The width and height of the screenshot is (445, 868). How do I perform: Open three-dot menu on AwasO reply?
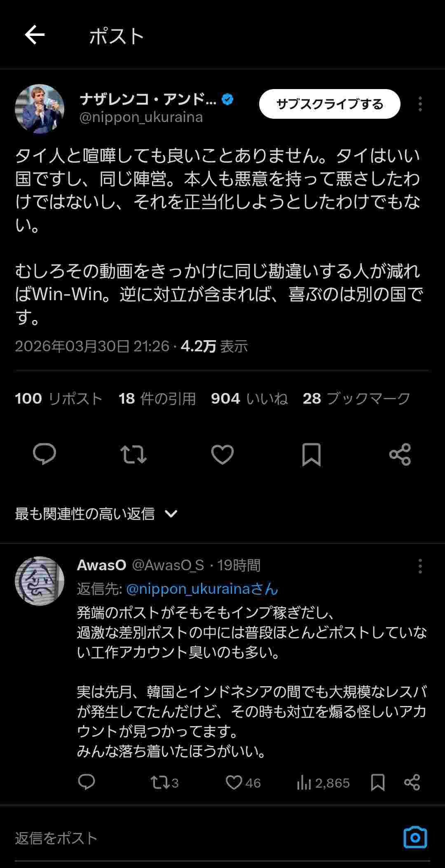420,566
